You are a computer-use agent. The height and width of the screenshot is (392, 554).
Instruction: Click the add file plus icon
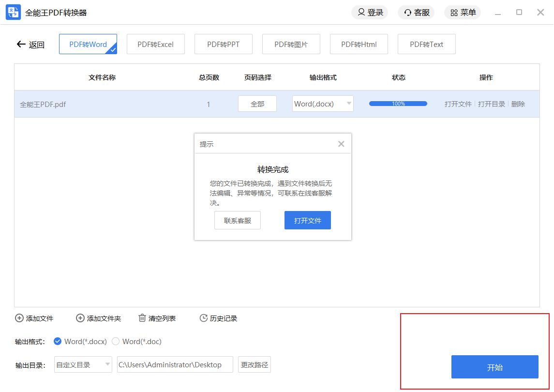19,318
